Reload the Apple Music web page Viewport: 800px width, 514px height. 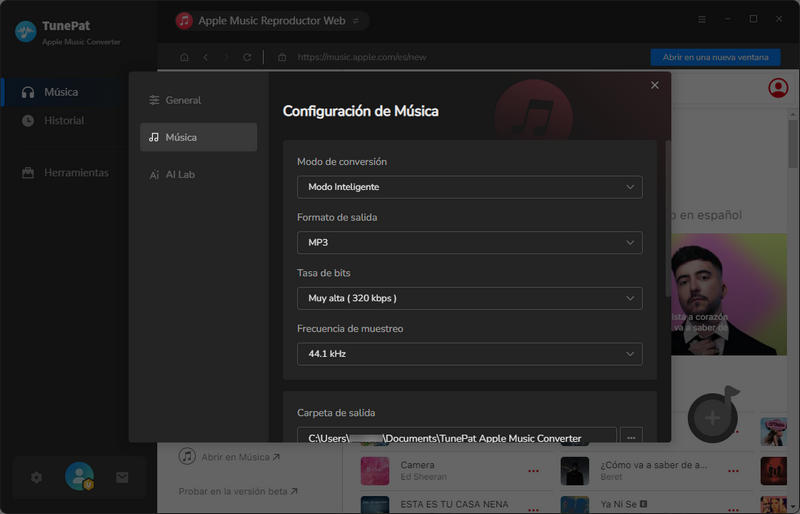[x=247, y=57]
